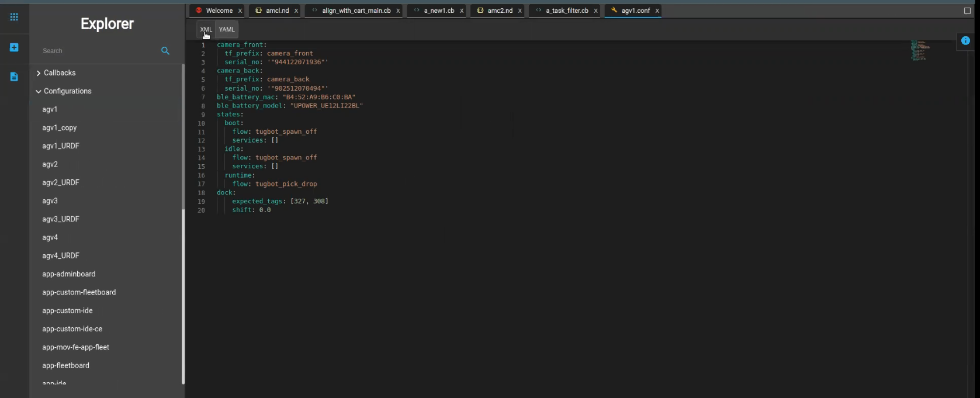This screenshot has width=980, height=398.
Task: Click the runtime key on line 16
Action: (238, 175)
